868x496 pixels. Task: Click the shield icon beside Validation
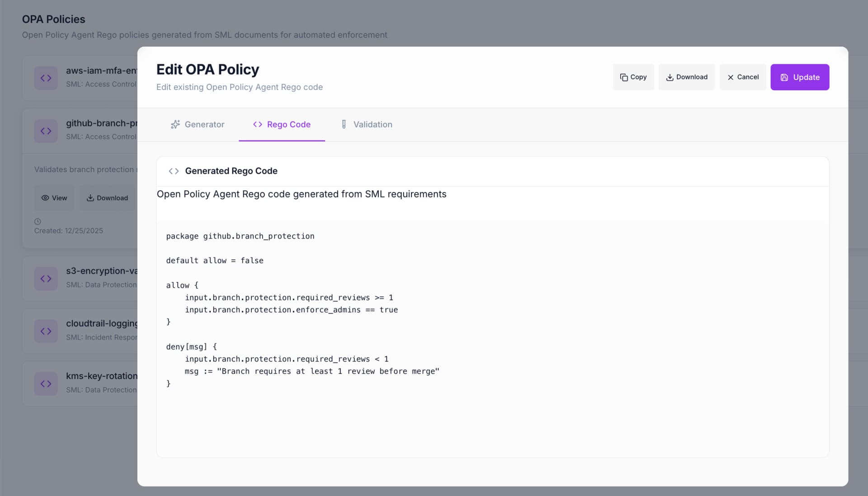[x=344, y=124]
